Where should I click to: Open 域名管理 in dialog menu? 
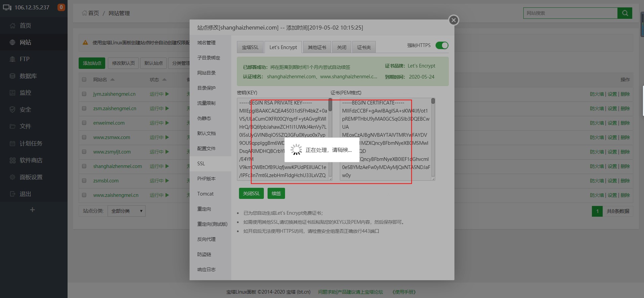pos(210,43)
